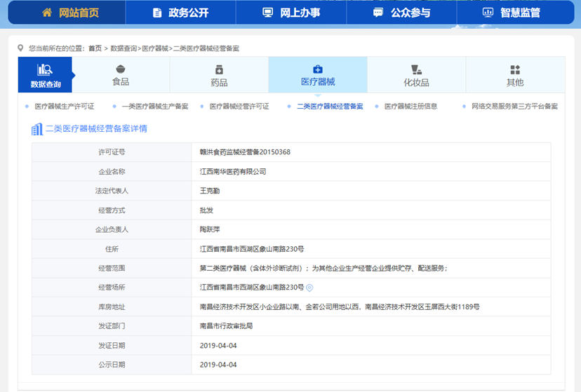Click the 其他 grid icon

pos(515,69)
